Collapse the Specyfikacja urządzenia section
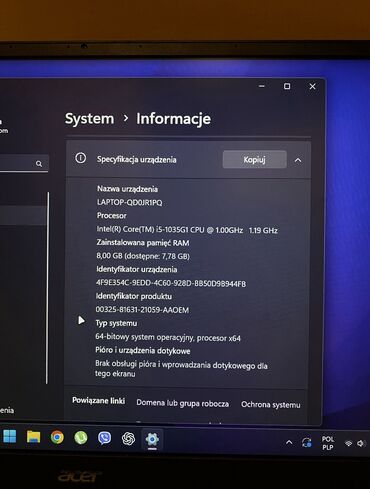Screen dimensions: 370x489 pyautogui.click(x=298, y=160)
